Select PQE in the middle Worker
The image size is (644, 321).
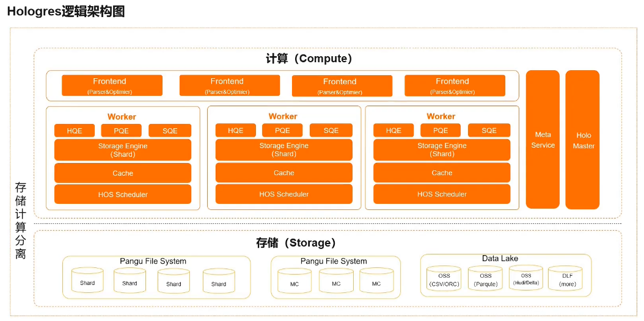[282, 131]
